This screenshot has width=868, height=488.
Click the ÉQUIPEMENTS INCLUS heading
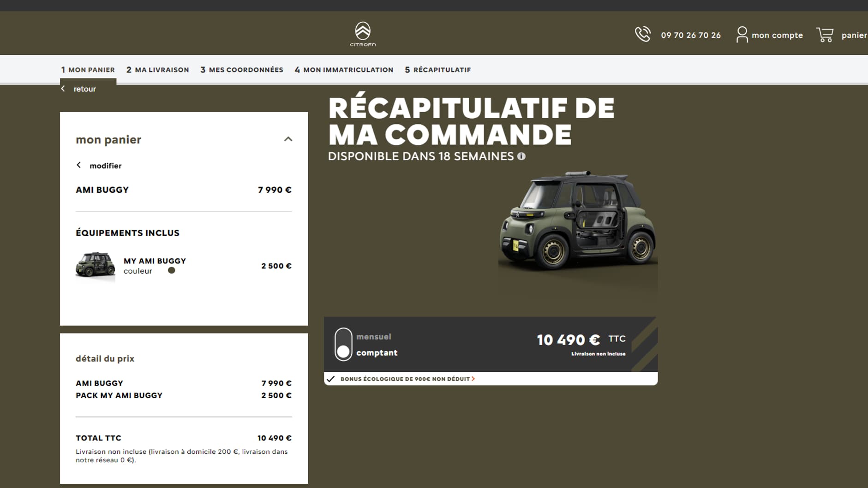[127, 233]
